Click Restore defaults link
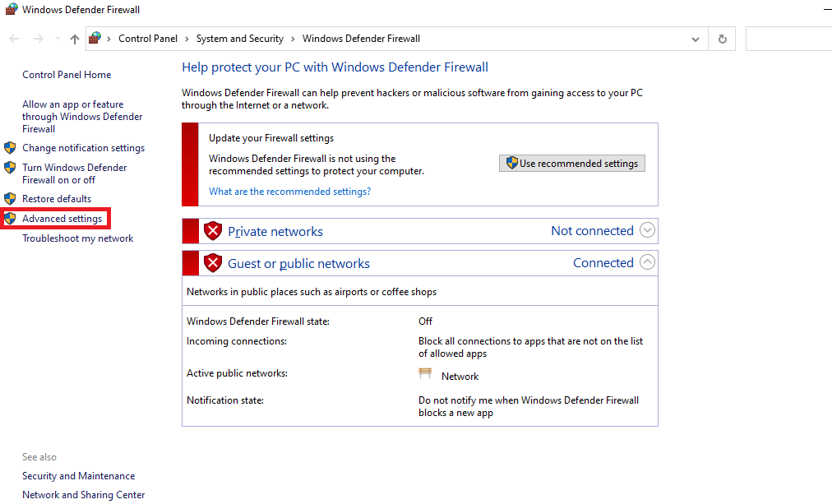Image resolution: width=832 pixels, height=504 pixels. click(57, 199)
